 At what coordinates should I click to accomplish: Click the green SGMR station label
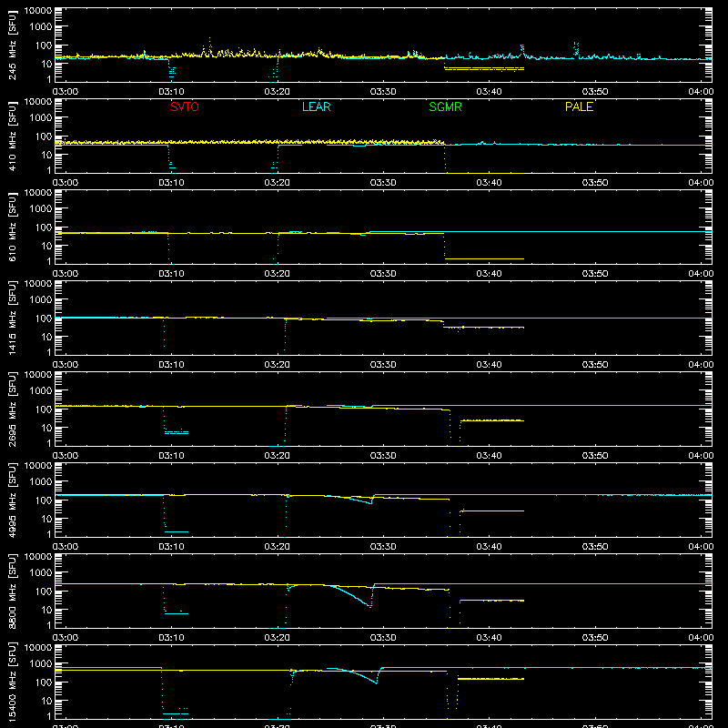click(x=445, y=106)
